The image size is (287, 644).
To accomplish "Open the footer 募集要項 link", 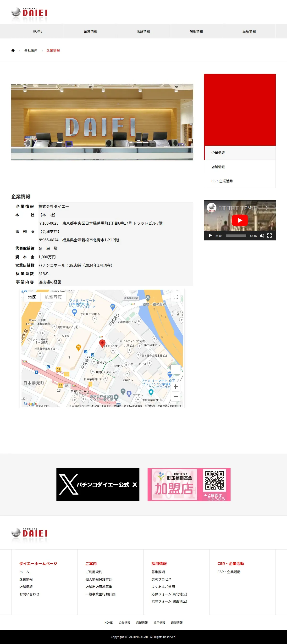I will point(158,572).
